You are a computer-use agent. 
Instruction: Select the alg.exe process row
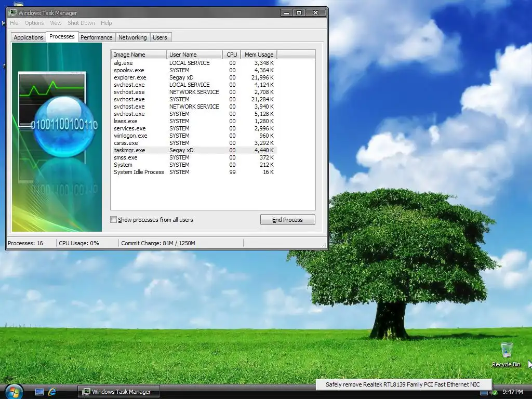coord(194,63)
